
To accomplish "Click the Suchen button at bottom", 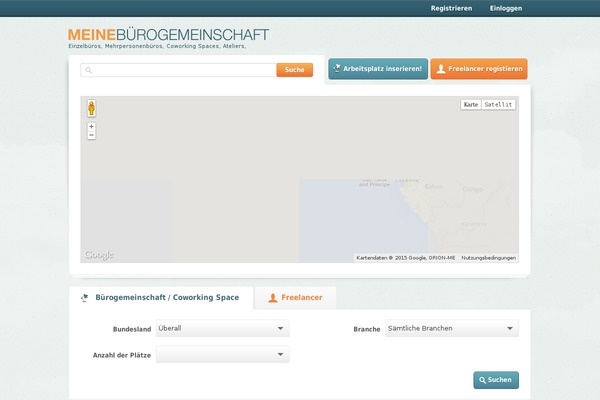I will pyautogui.click(x=496, y=380).
